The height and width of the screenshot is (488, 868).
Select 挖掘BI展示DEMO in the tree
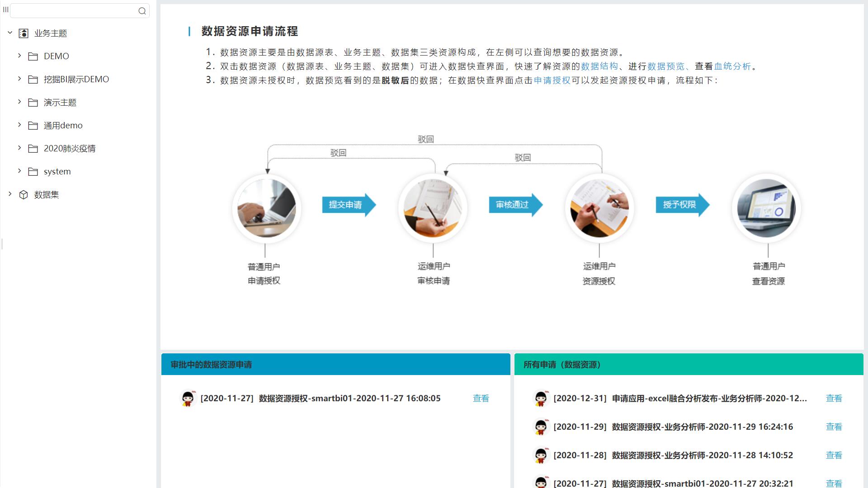pos(76,80)
